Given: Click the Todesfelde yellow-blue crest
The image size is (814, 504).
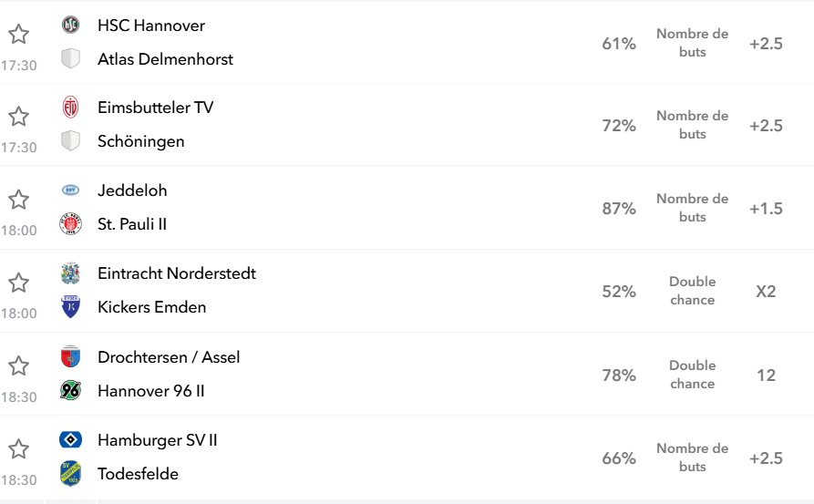Looking at the screenshot, I should point(70,473).
